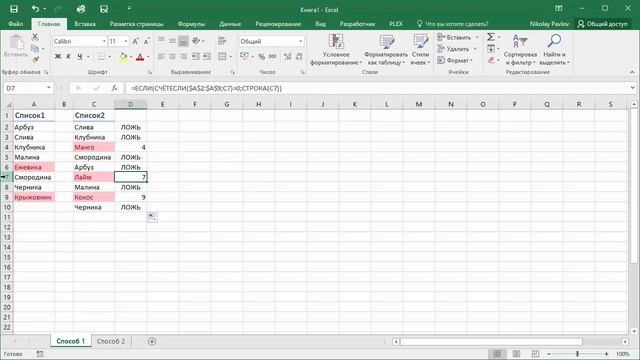This screenshot has height=360, width=640.
Task: Switch to Page Break Preview in status bar
Action: (x=536, y=353)
